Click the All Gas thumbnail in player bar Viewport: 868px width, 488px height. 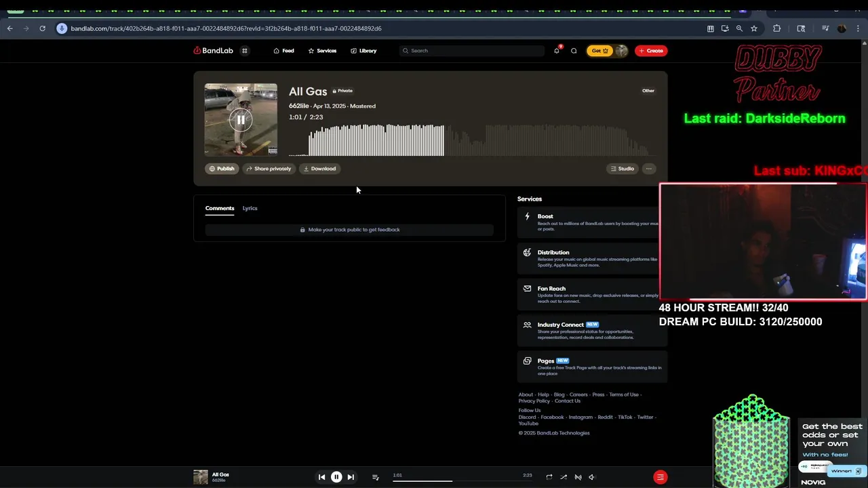click(201, 477)
